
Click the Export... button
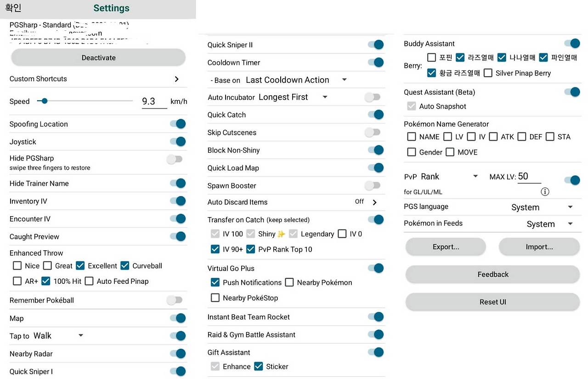point(446,247)
